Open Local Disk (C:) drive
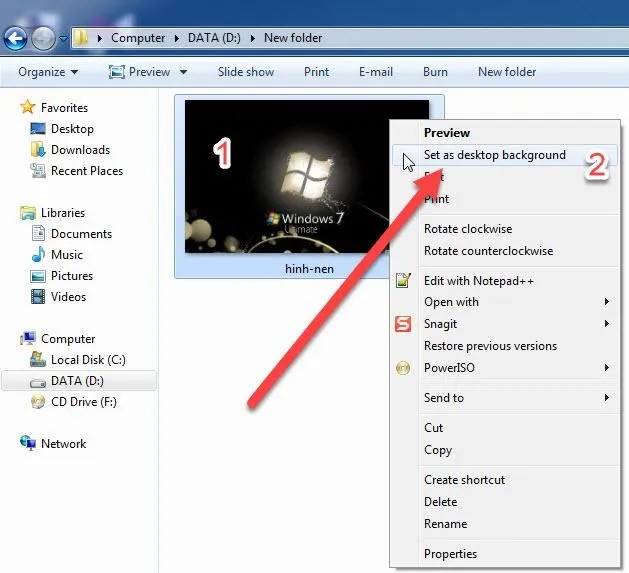The image size is (629, 573). 87,360
